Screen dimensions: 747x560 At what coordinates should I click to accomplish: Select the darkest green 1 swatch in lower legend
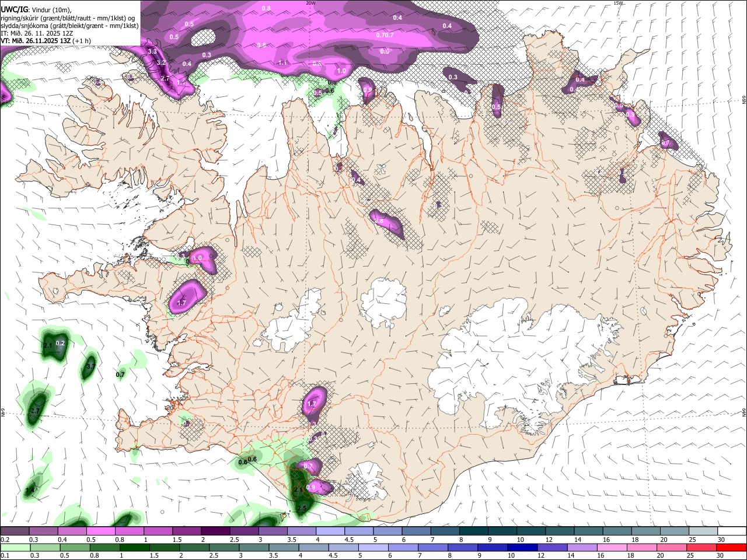(134, 547)
